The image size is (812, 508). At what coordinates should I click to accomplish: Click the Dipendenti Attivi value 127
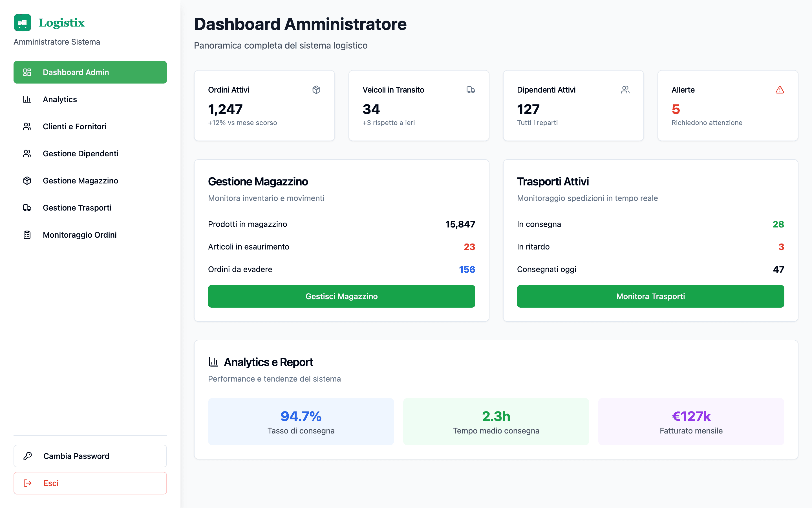pyautogui.click(x=528, y=109)
